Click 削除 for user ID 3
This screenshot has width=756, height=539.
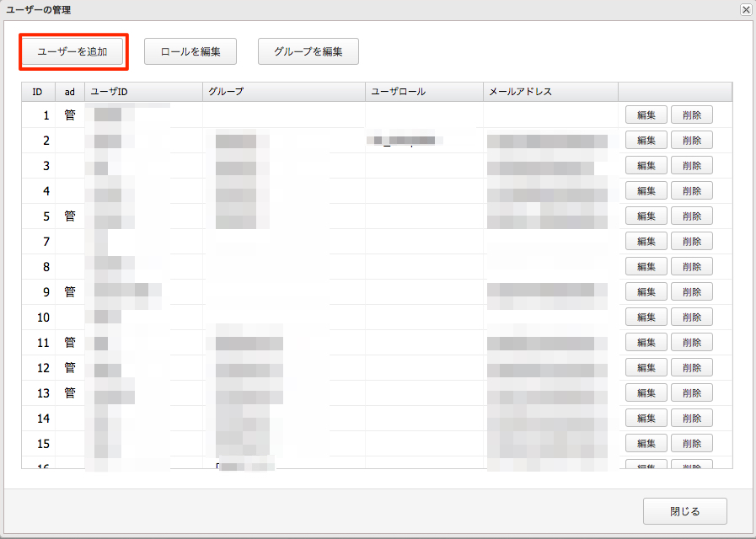click(x=692, y=166)
